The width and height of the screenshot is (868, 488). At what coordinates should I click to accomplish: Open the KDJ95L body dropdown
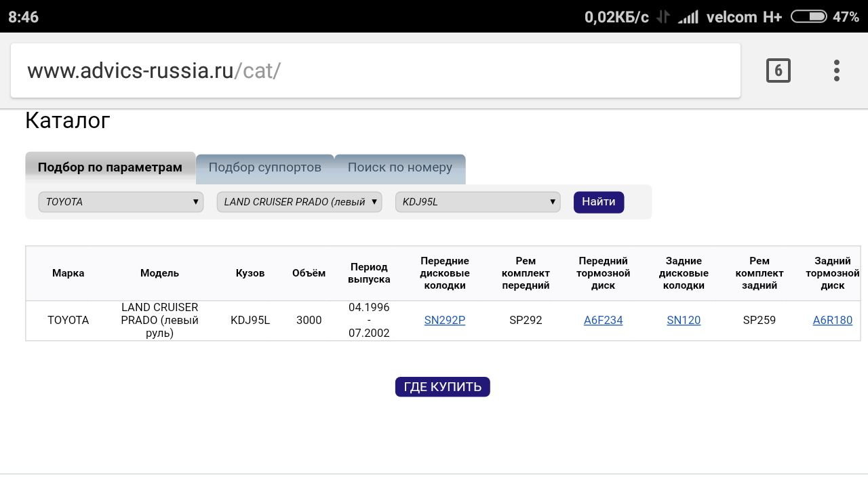(477, 202)
